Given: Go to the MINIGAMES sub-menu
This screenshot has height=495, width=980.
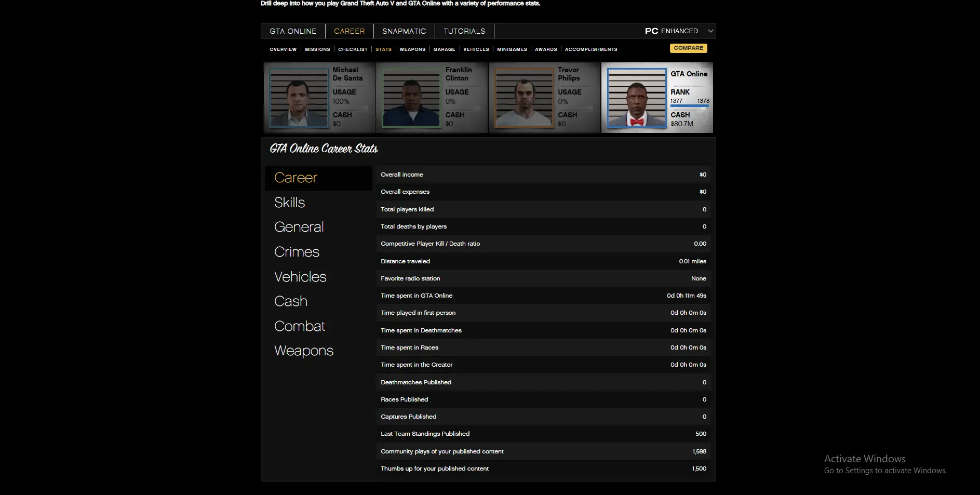Looking at the screenshot, I should tap(512, 49).
